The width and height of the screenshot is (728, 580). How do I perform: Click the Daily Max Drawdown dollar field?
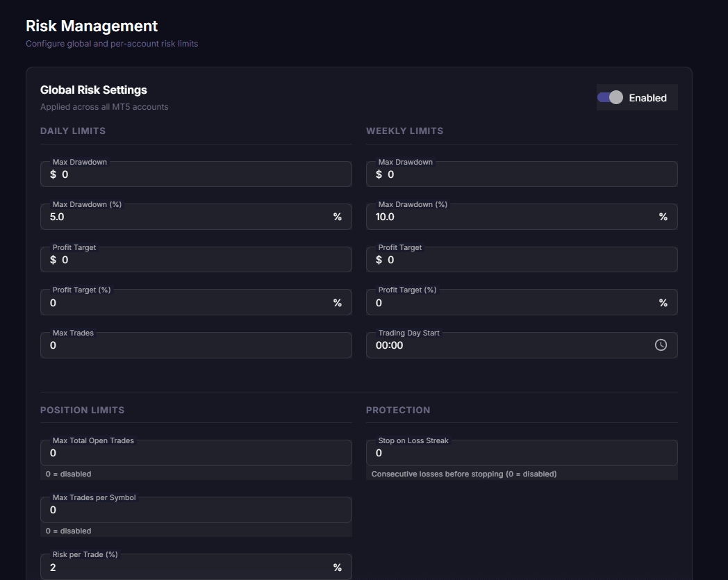point(201,174)
